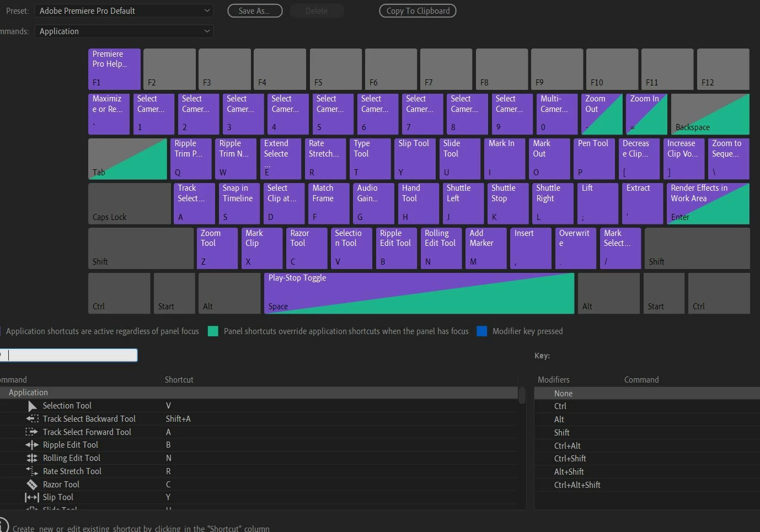760x532 pixels.
Task: Click the C Razor Tool key
Action: click(306, 248)
